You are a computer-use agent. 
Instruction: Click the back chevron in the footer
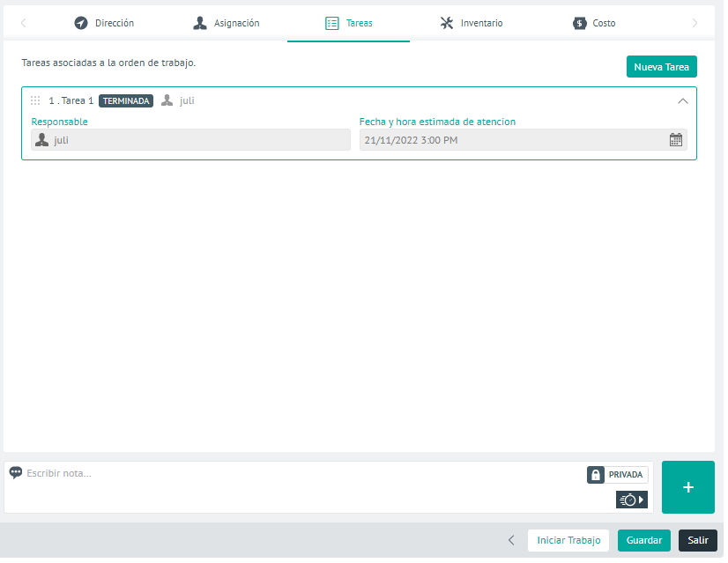[511, 540]
